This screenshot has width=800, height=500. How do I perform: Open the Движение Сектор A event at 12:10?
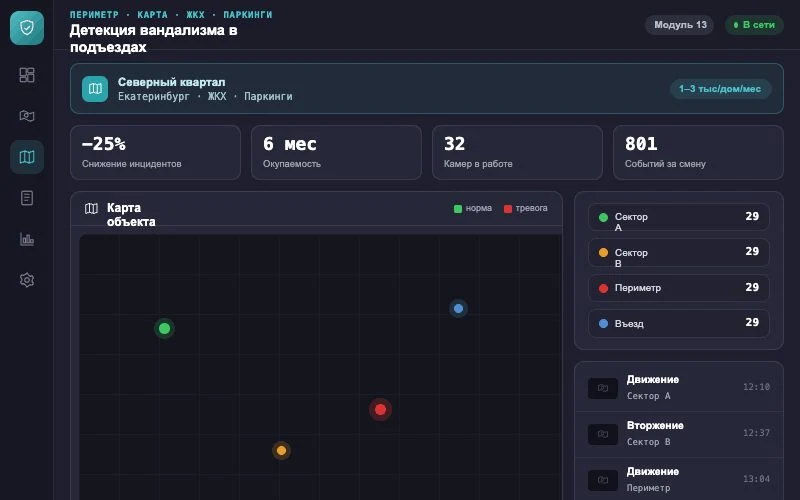pos(679,388)
